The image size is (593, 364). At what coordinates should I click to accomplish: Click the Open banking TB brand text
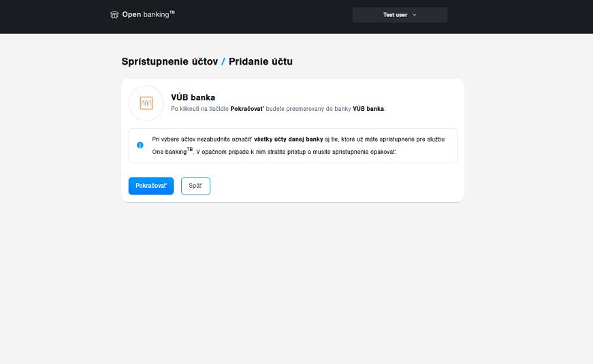[148, 14]
